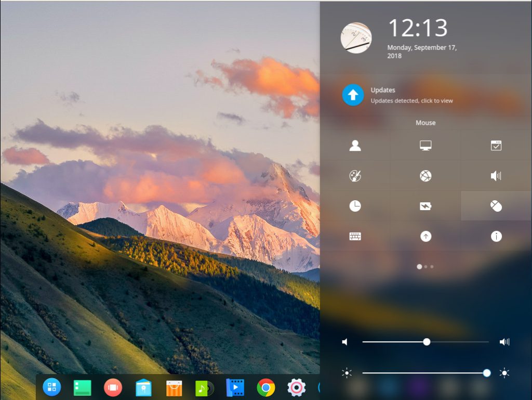Open System Information icon

(x=496, y=236)
